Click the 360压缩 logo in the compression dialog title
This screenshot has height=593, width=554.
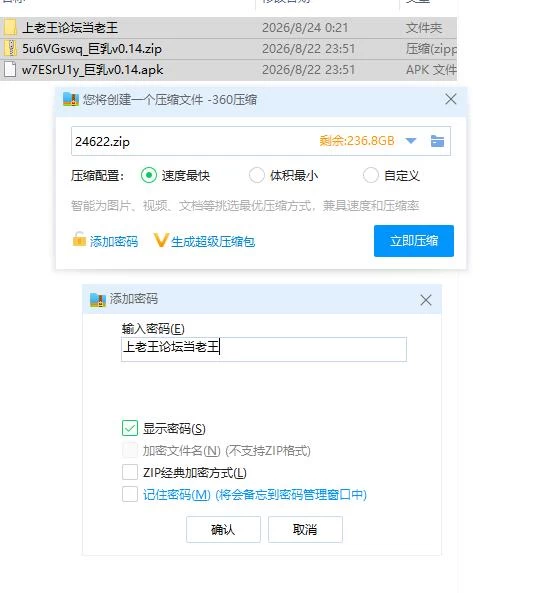click(x=71, y=99)
